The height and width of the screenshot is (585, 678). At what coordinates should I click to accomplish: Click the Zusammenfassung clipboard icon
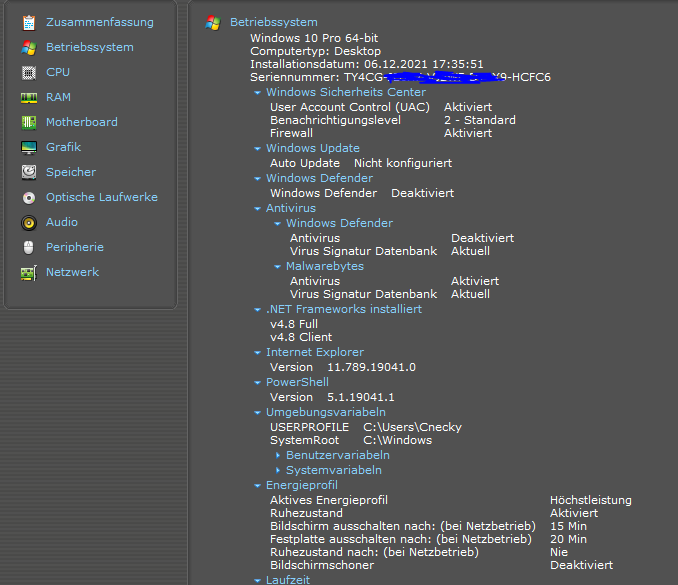(x=29, y=22)
